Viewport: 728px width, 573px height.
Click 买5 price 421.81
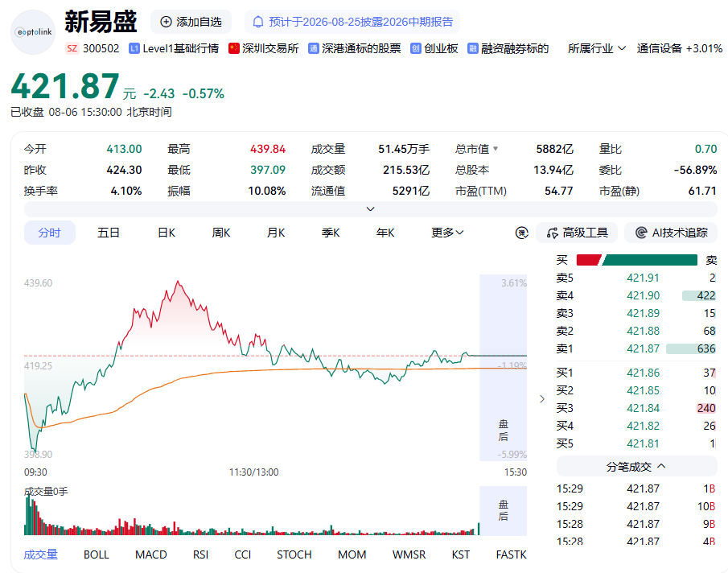(x=643, y=443)
